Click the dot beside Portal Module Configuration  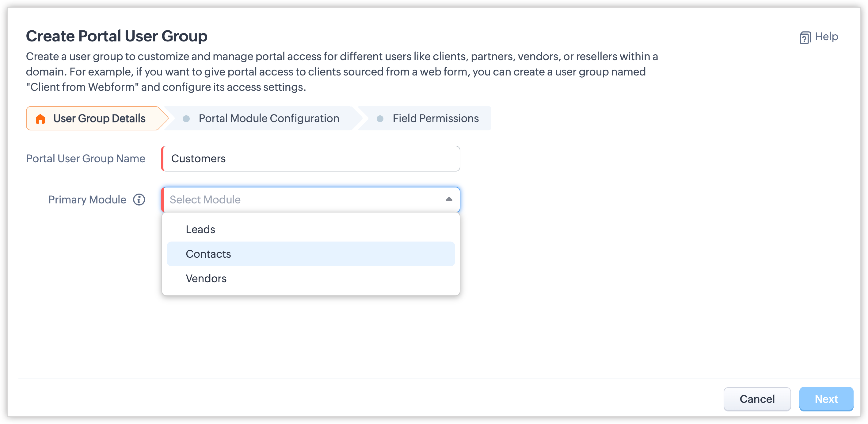(x=186, y=119)
